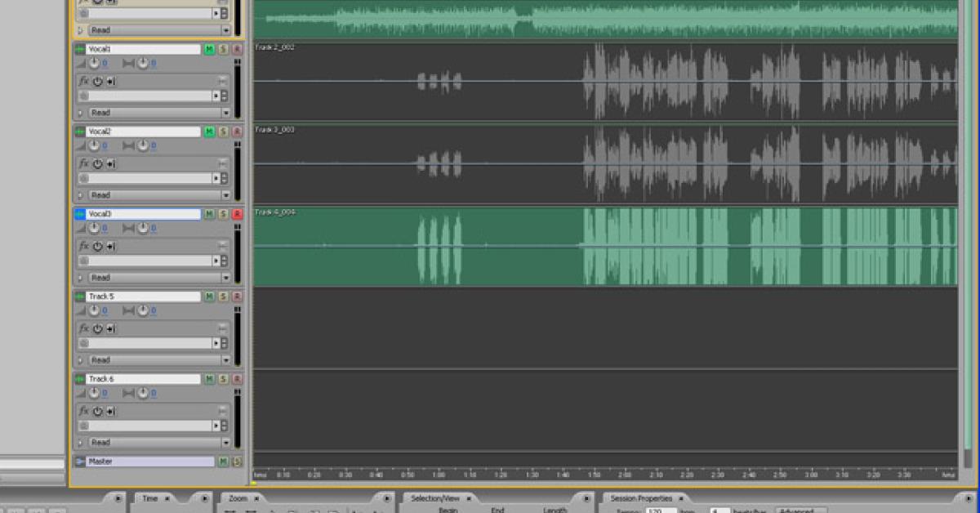Select the Session Properties panel tab
The height and width of the screenshot is (513, 980).
click(641, 498)
